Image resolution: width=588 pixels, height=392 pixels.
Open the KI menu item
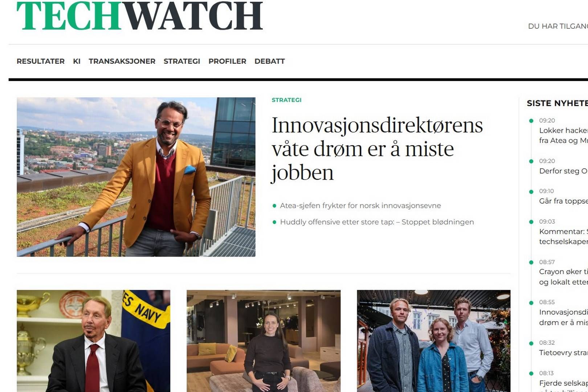point(77,61)
